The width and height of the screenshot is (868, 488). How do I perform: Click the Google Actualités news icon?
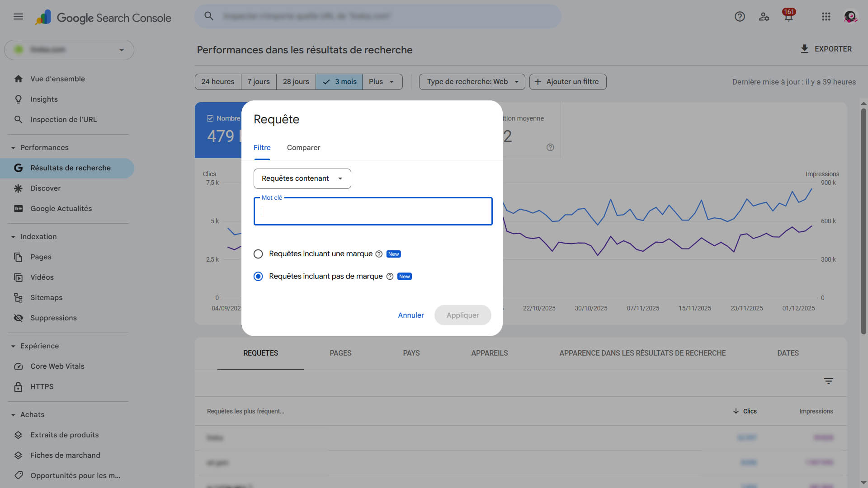[18, 208]
